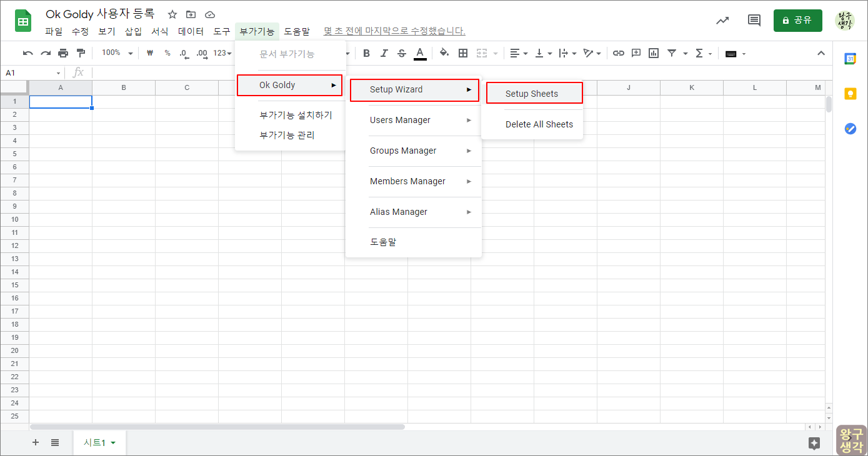Open the 삽입 menu
868x456 pixels.
pyautogui.click(x=133, y=31)
